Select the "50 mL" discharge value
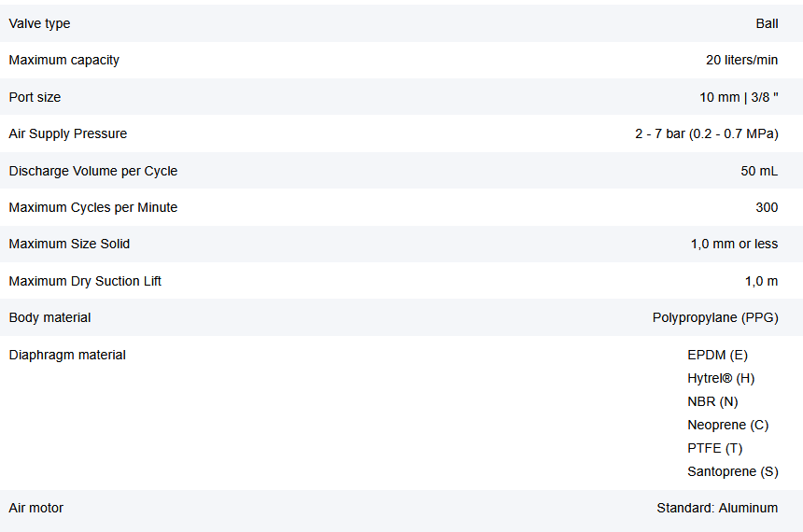 click(759, 171)
